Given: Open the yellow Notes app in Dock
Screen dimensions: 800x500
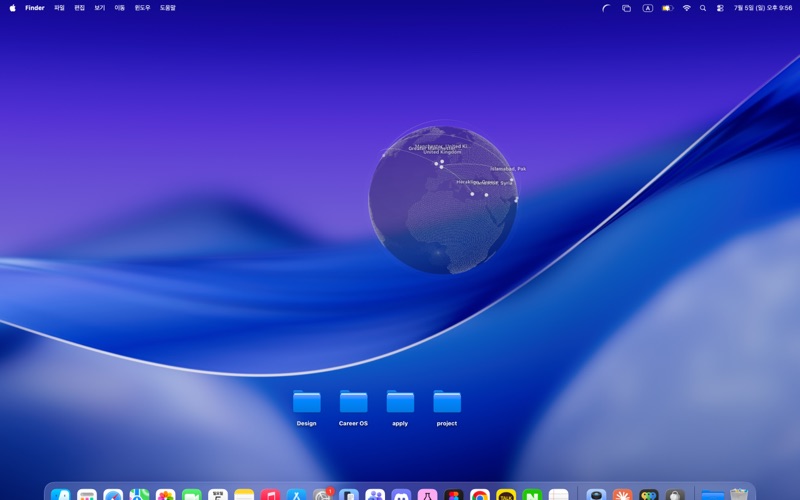Looking at the screenshot, I should click(244, 495).
